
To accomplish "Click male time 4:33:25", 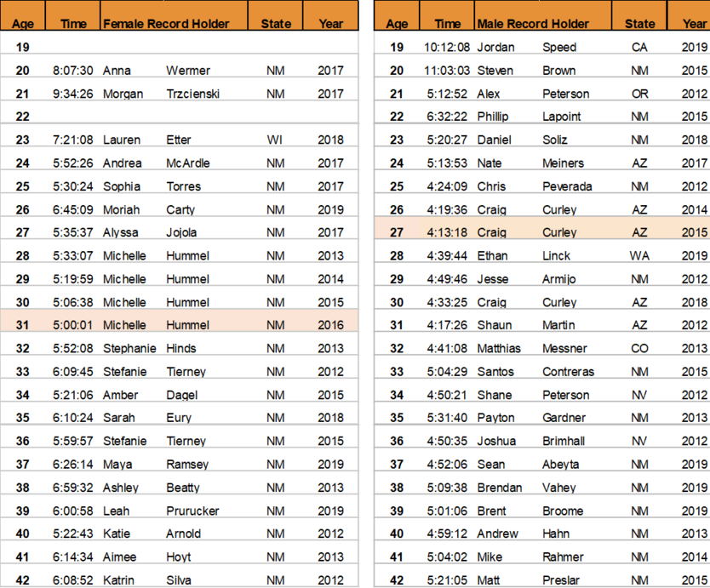I will (447, 302).
